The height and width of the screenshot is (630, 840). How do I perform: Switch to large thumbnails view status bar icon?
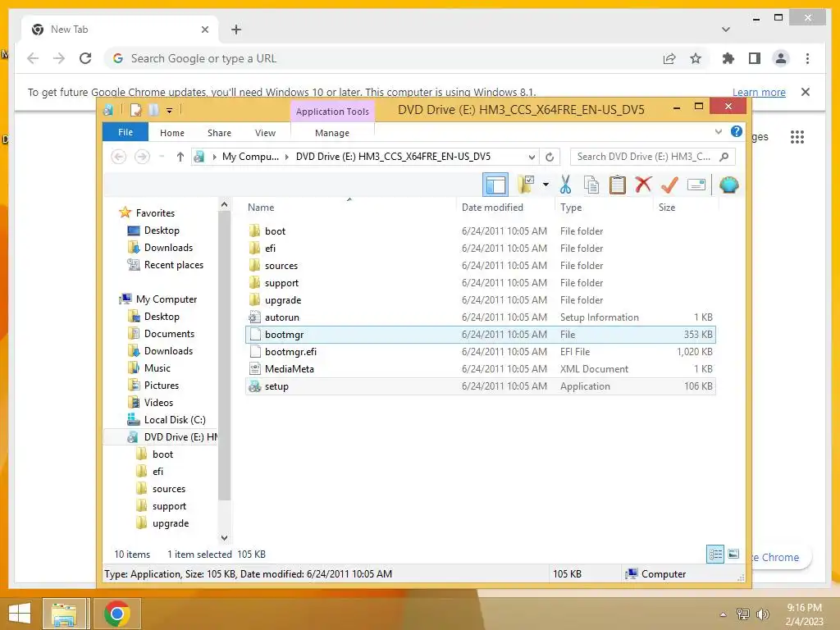pyautogui.click(x=733, y=554)
